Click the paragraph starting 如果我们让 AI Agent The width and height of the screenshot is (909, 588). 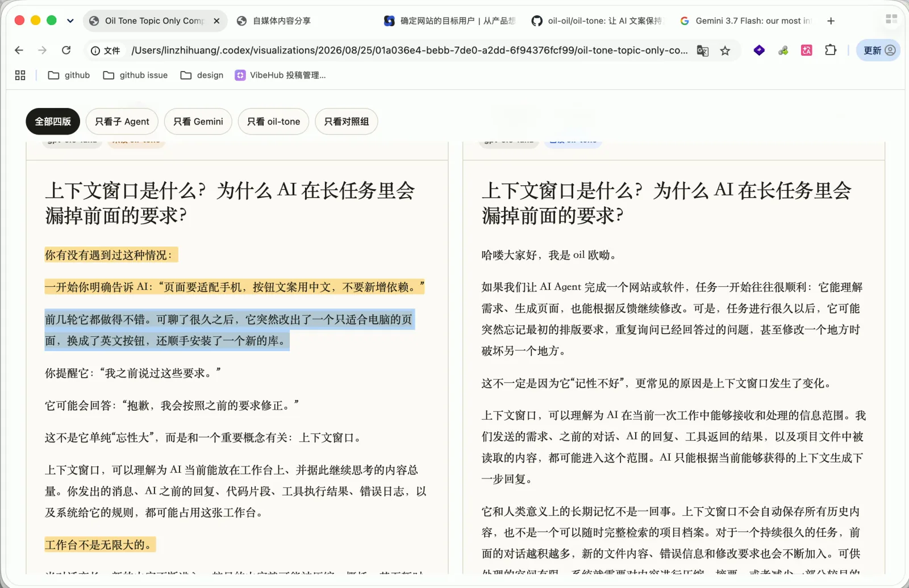click(672, 319)
